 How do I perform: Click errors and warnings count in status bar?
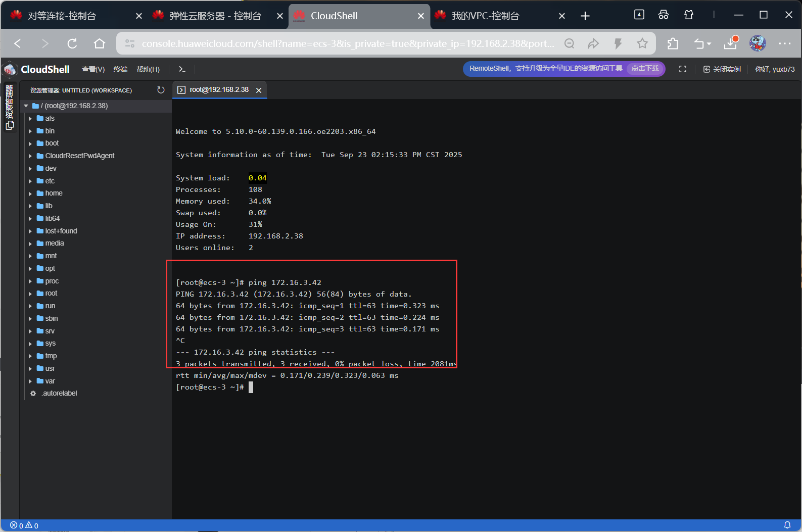pos(24,525)
